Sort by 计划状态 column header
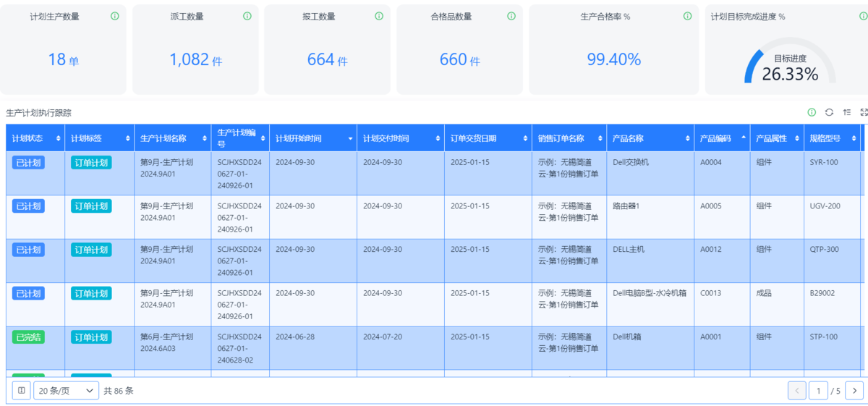Screen dimensions: 868x406 59,138
